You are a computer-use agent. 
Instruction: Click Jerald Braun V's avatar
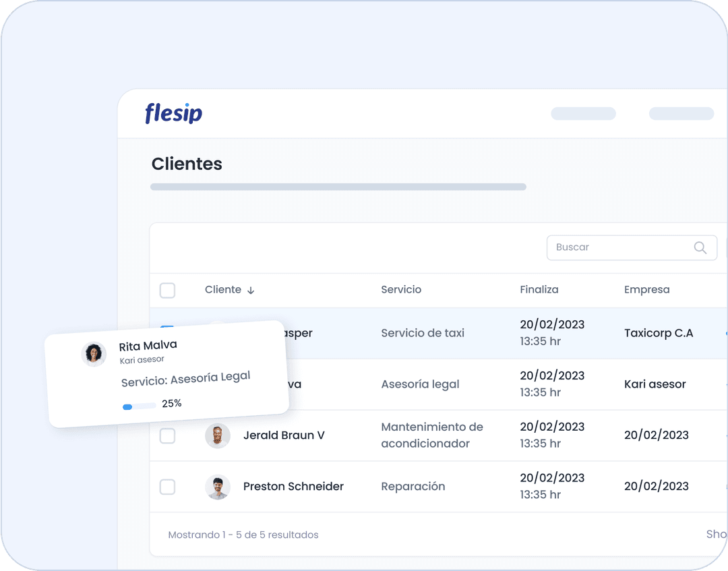[x=217, y=435]
